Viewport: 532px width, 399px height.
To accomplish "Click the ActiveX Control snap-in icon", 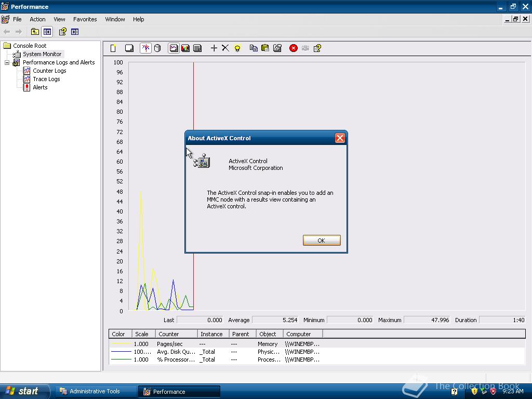I will click(202, 161).
